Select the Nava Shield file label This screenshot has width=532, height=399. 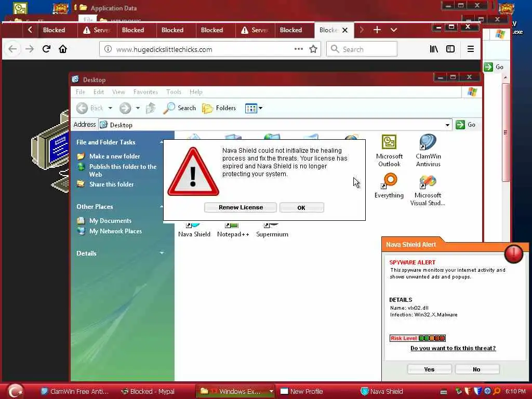click(194, 234)
